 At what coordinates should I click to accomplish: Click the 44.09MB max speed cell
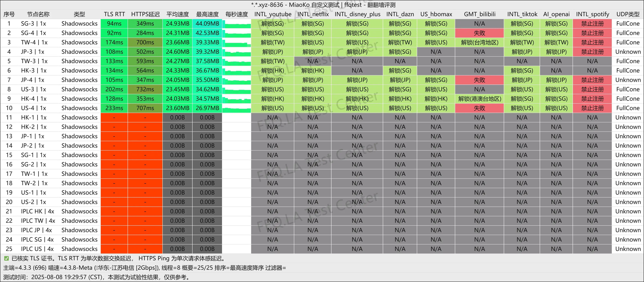tap(207, 23)
